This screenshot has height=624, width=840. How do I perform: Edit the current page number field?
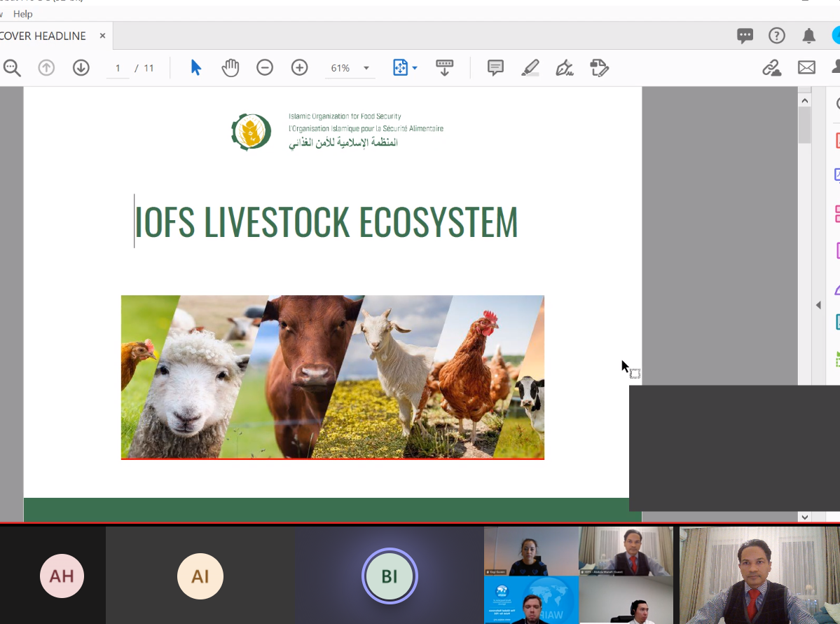(x=118, y=68)
